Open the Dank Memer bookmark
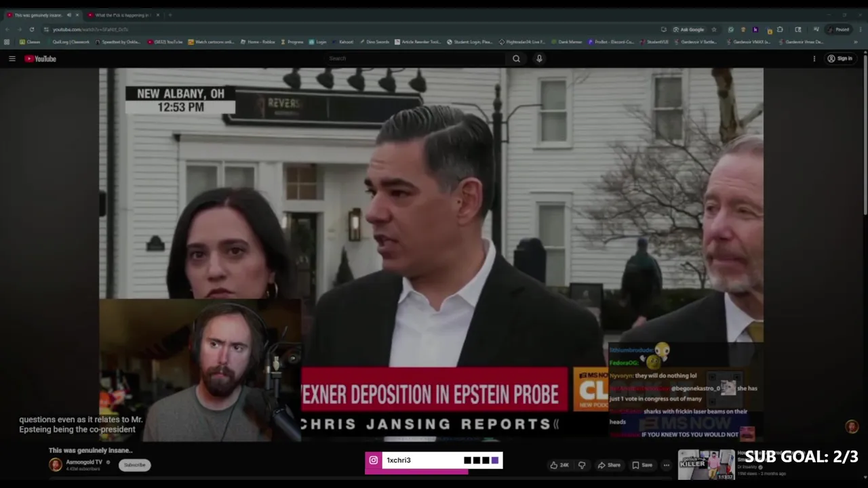The height and width of the screenshot is (488, 868). [566, 42]
